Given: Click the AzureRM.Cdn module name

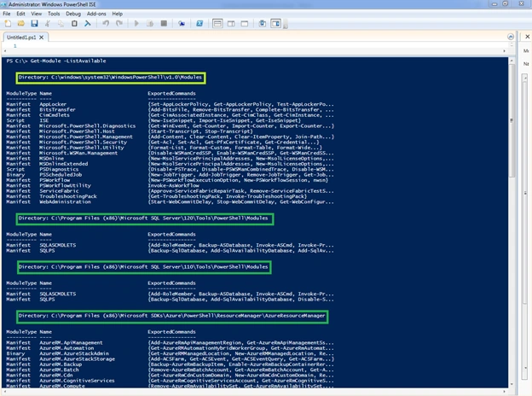Looking at the screenshot, I should pos(56,376).
